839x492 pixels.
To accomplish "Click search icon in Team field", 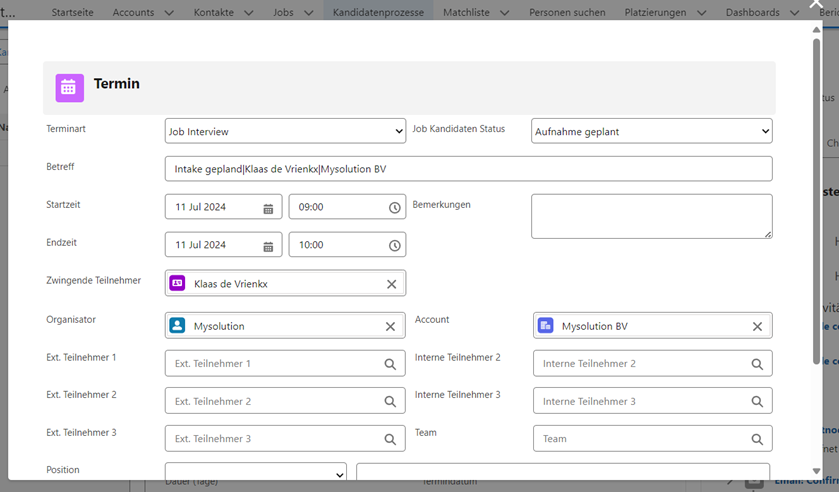I will [757, 439].
